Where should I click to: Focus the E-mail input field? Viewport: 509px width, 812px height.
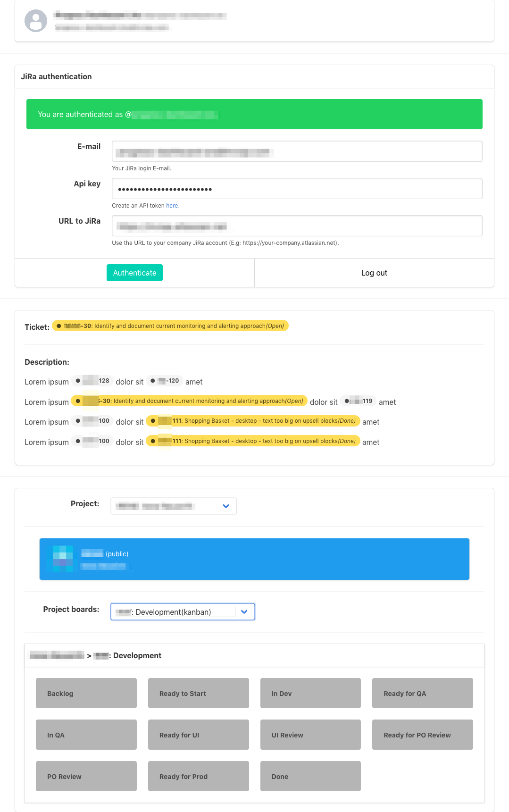pos(297,151)
